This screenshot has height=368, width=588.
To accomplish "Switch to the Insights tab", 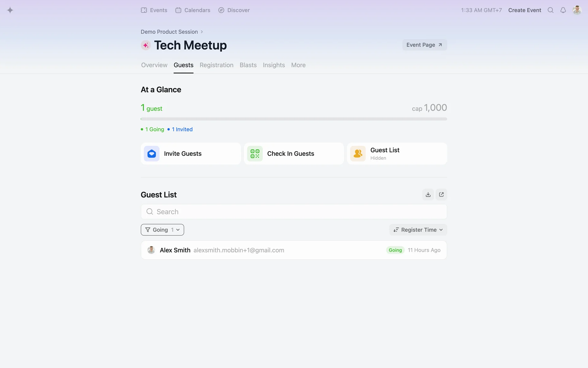I will coord(274,65).
